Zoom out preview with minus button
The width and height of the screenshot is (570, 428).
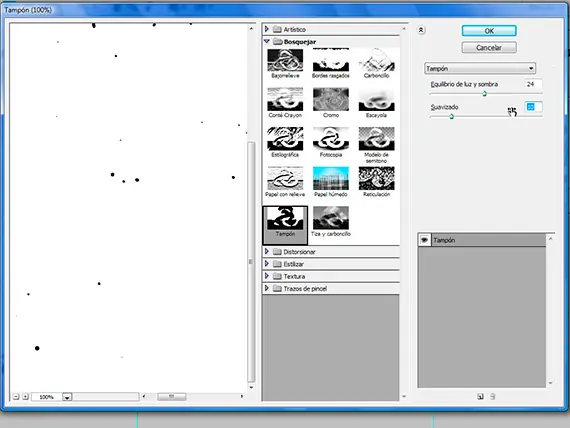tap(16, 396)
